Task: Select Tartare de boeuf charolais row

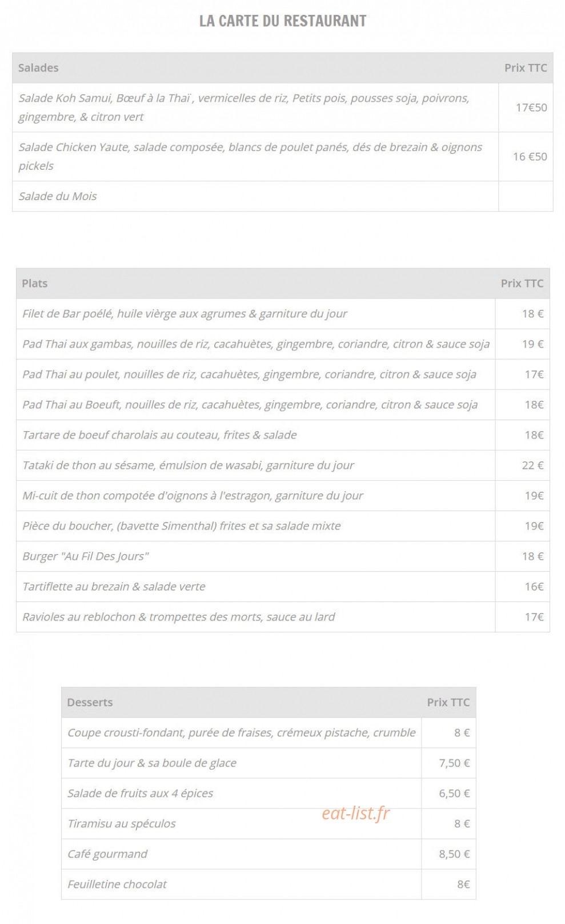Action: (x=283, y=435)
